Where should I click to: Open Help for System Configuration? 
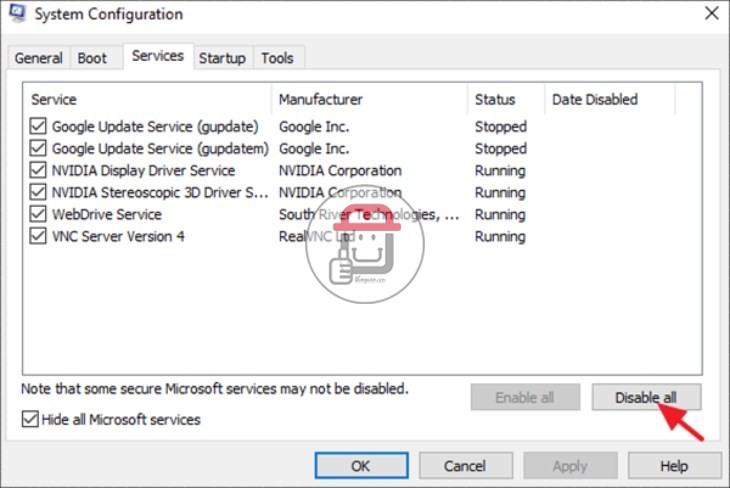[x=674, y=466]
